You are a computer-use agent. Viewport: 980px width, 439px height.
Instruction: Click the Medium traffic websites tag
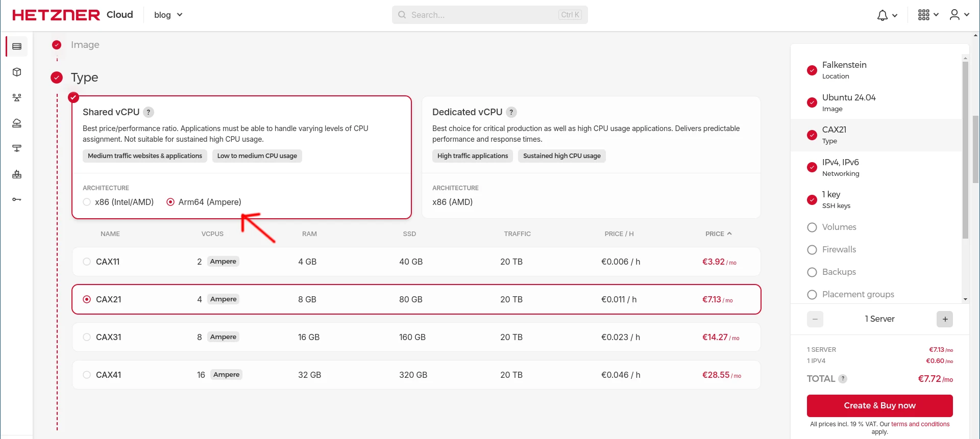click(145, 156)
